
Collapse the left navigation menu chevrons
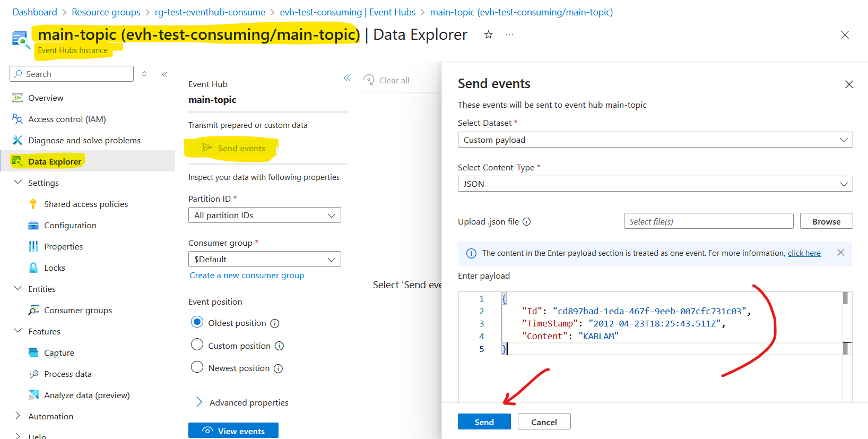click(164, 74)
